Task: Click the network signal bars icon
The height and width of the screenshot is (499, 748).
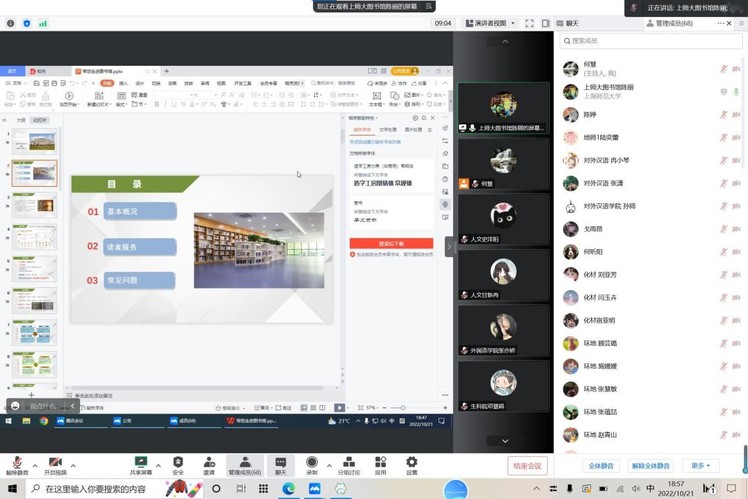Action: coord(43,23)
